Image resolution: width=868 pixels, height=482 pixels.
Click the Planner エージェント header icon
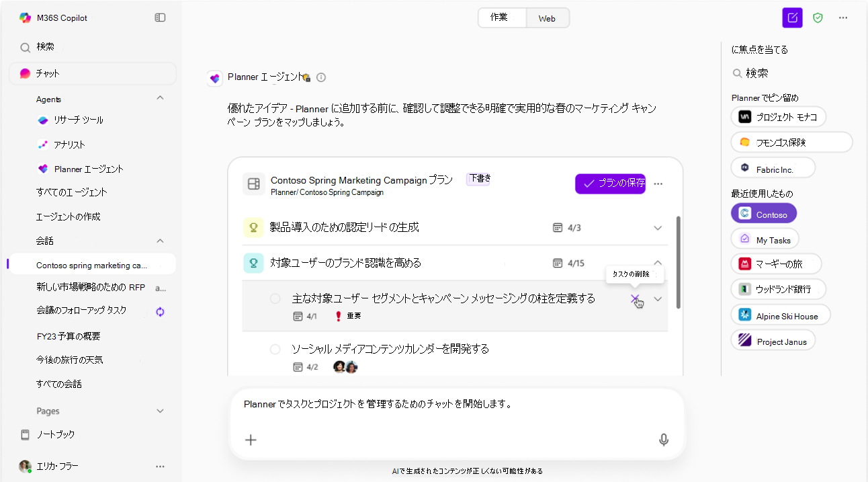[x=215, y=78]
